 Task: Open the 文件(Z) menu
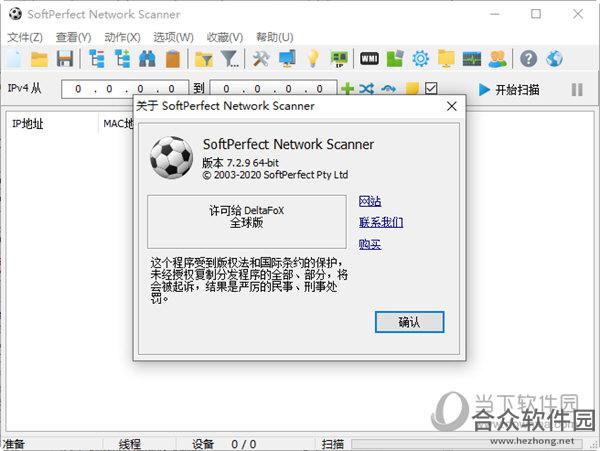click(25, 37)
